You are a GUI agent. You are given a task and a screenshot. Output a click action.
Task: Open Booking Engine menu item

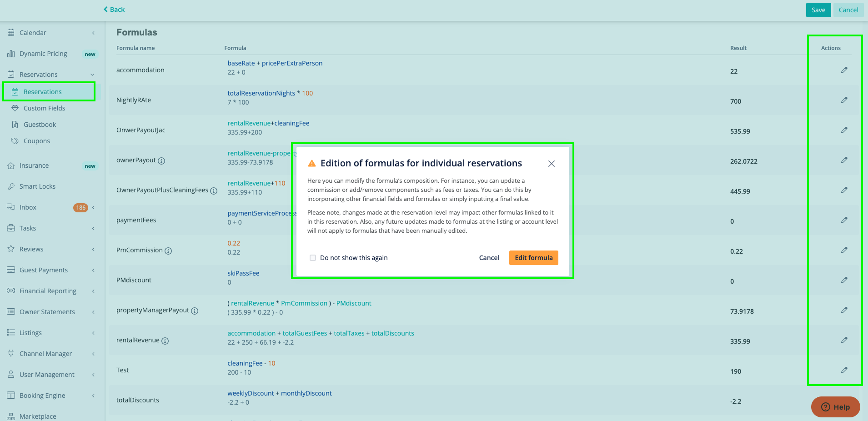tap(42, 396)
